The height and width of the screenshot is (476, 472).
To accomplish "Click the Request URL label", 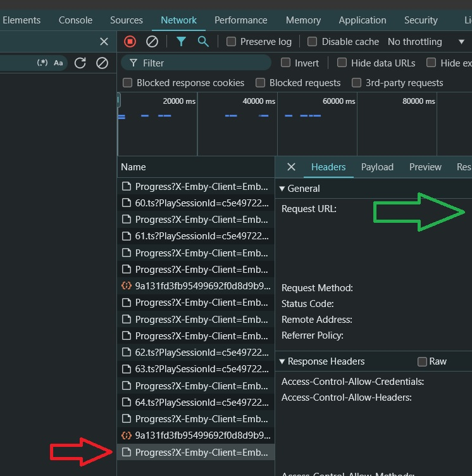I will [309, 208].
